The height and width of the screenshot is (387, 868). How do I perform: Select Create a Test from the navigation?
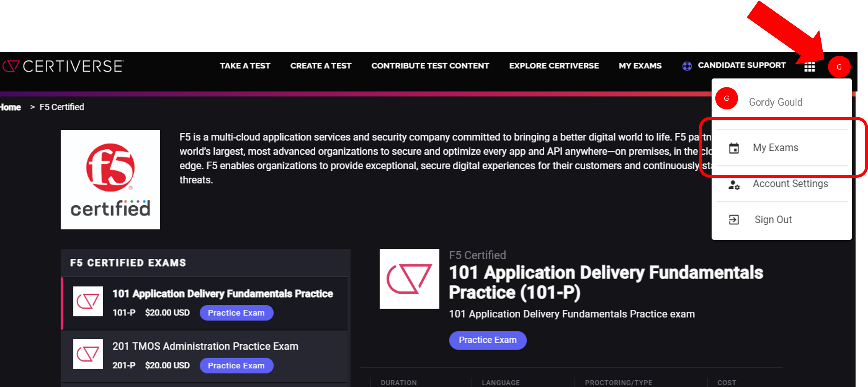pyautogui.click(x=321, y=65)
